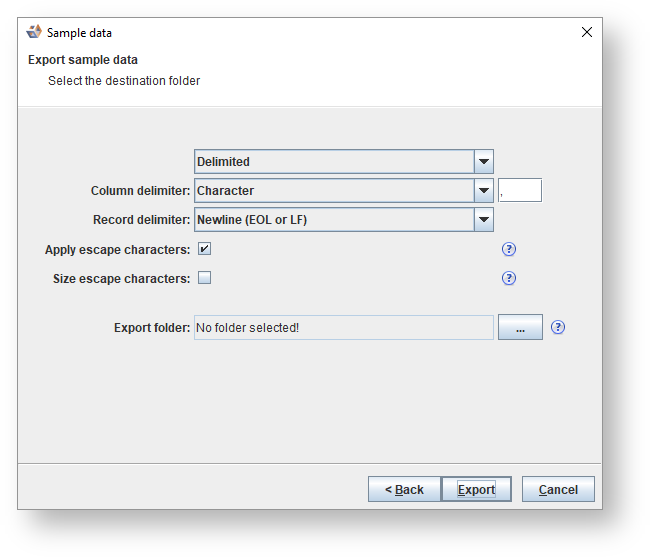Disable the Apply escape characters checkbox

(x=204, y=250)
